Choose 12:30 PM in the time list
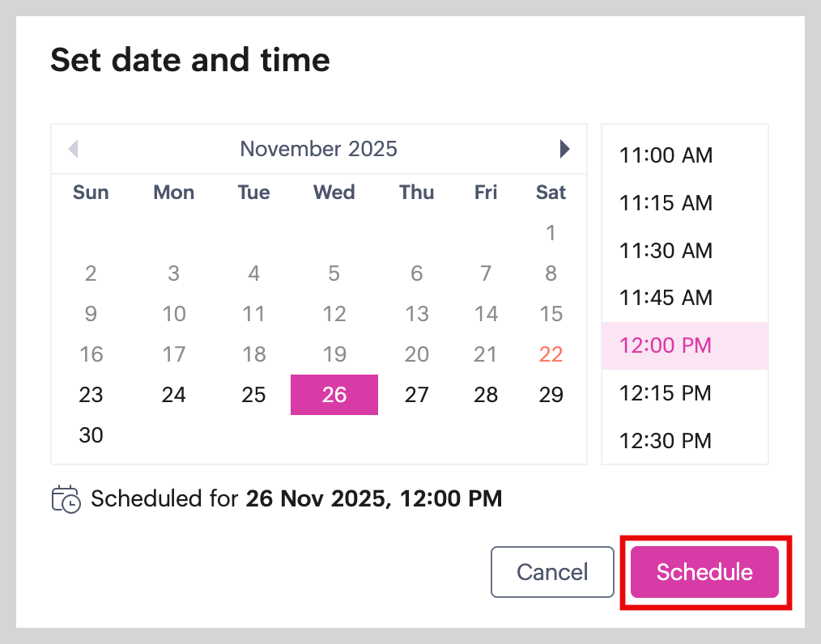The height and width of the screenshot is (644, 821). [666, 441]
